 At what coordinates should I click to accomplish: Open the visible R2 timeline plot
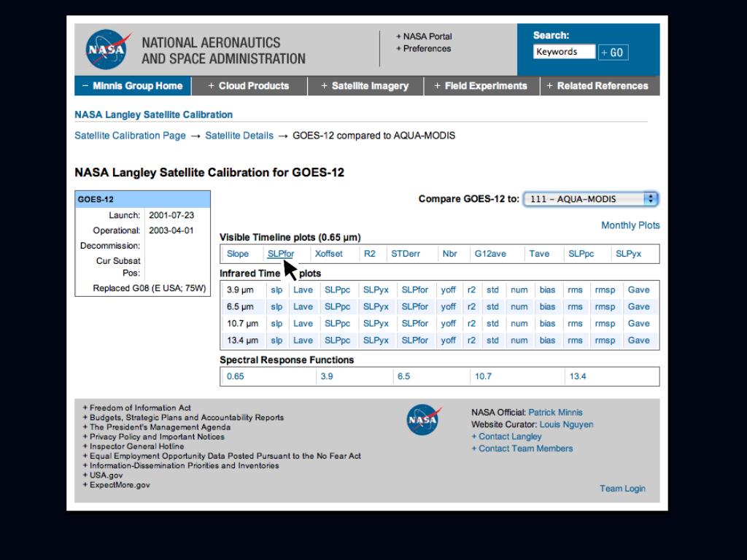pos(370,254)
